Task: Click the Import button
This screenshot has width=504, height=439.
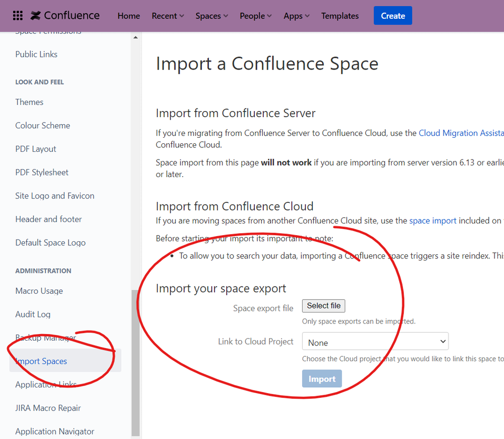Action: [321, 378]
